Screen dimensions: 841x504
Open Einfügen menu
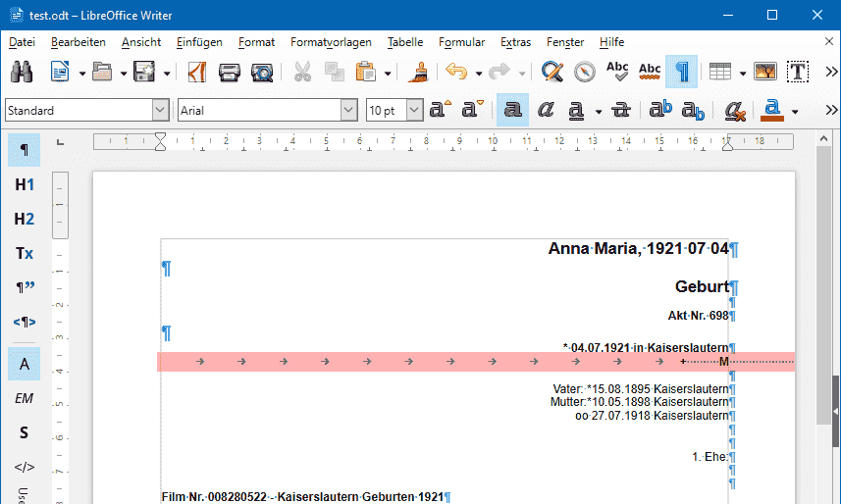(199, 42)
